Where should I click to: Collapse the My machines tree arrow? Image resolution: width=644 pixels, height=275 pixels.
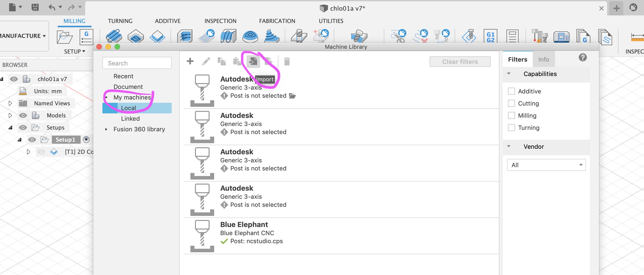tap(106, 97)
